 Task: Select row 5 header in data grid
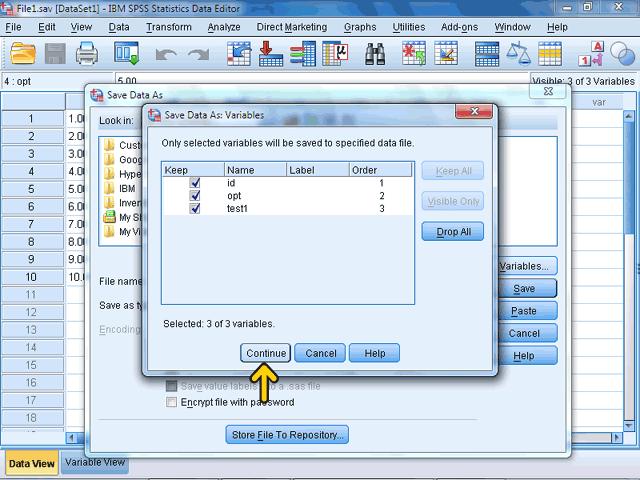point(32,189)
